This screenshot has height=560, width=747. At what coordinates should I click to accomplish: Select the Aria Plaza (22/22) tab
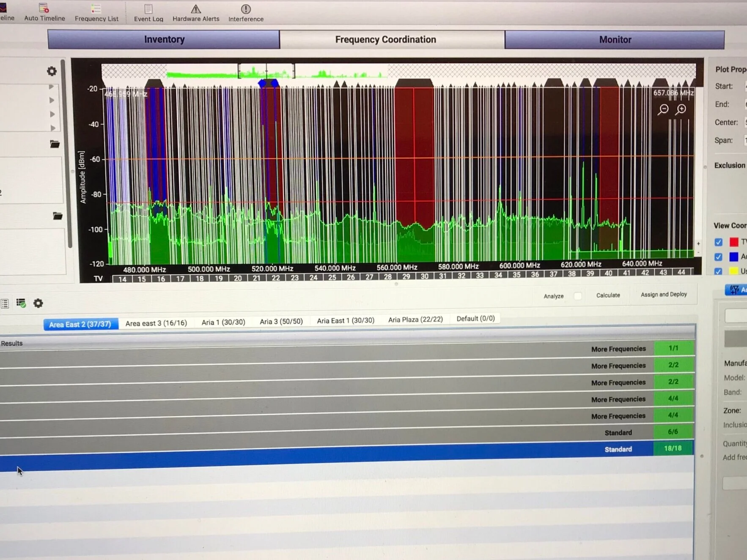pos(415,320)
